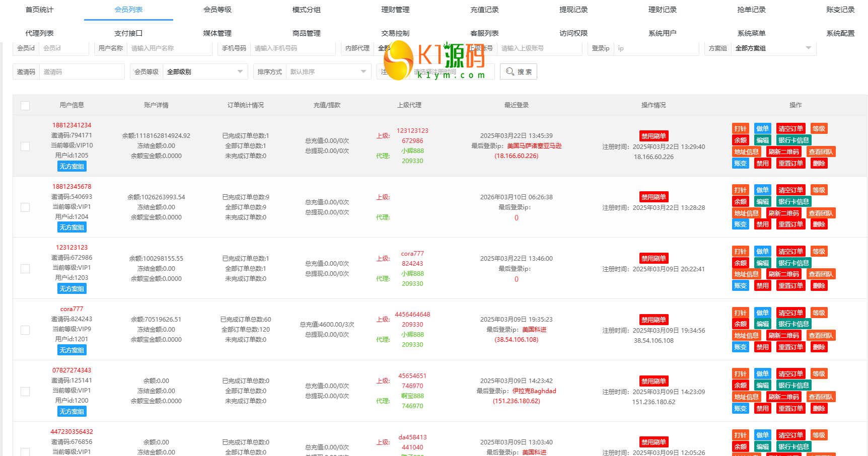Click 打针 for user 447230356432
The image size is (868, 456).
(740, 435)
